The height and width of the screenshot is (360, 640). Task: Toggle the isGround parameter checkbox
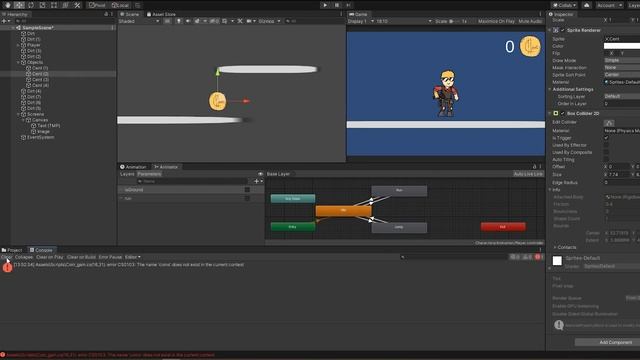[x=247, y=190]
